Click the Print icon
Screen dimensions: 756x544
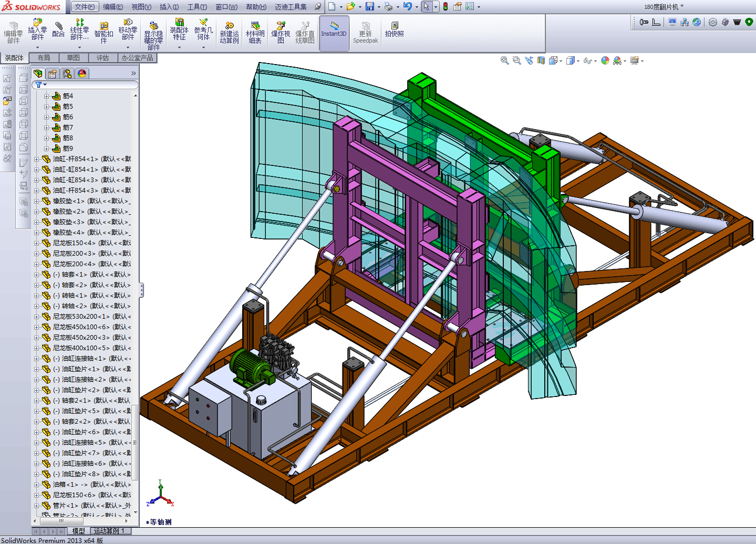(388, 7)
